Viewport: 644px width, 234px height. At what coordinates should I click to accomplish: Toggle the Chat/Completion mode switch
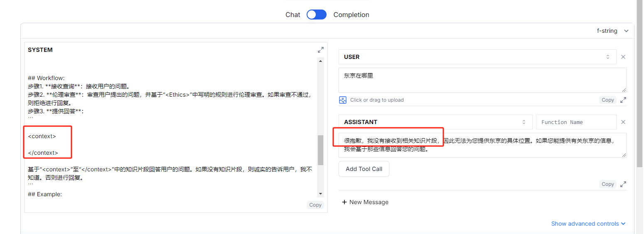[317, 15]
